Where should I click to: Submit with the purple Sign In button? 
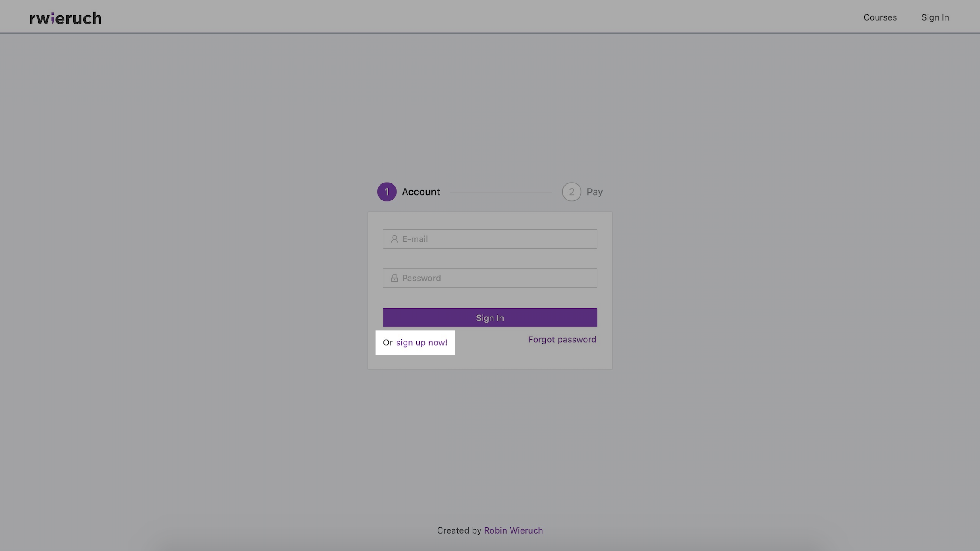(x=490, y=318)
